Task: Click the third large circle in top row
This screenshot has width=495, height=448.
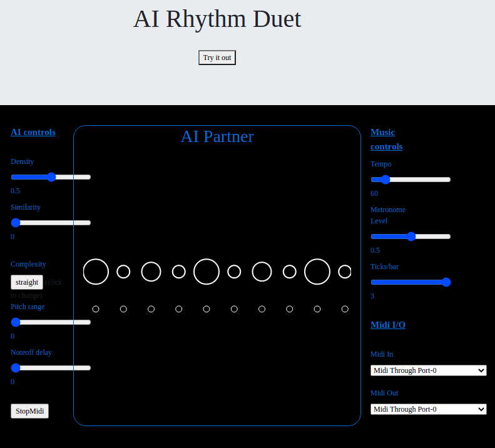Action: tap(151, 272)
